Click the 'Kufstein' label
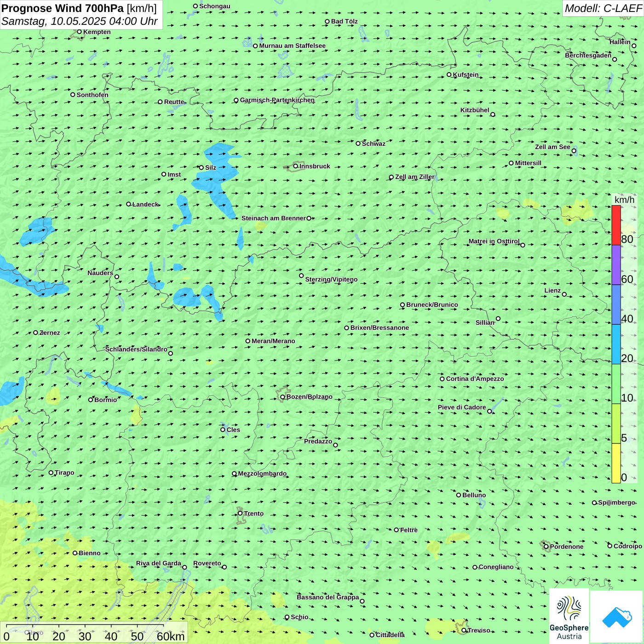The width and height of the screenshot is (644, 644). pos(466,75)
